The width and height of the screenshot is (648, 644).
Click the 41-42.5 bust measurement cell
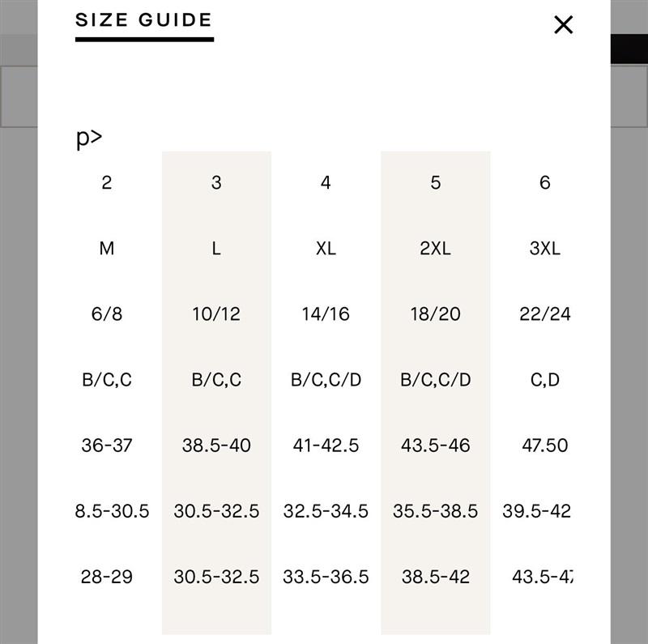point(326,446)
